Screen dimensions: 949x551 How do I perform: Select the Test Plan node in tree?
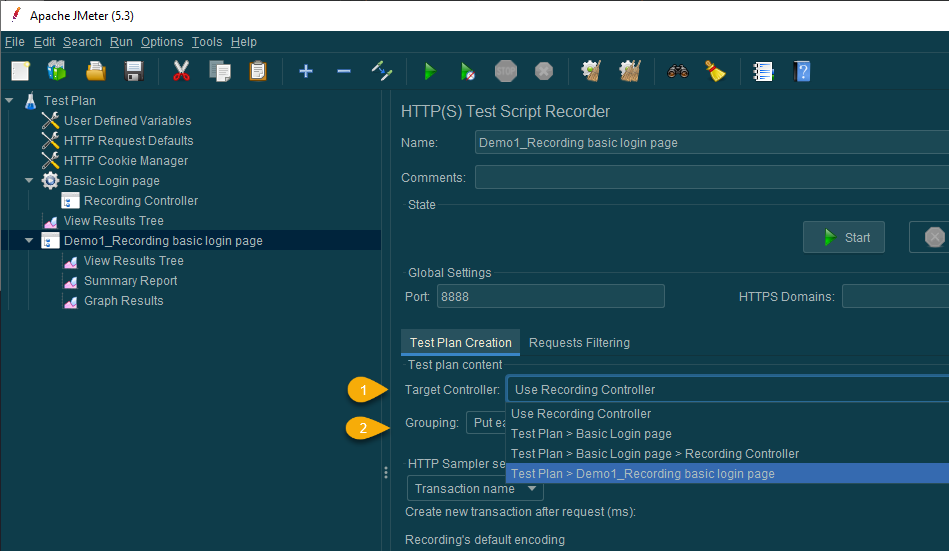[70, 101]
